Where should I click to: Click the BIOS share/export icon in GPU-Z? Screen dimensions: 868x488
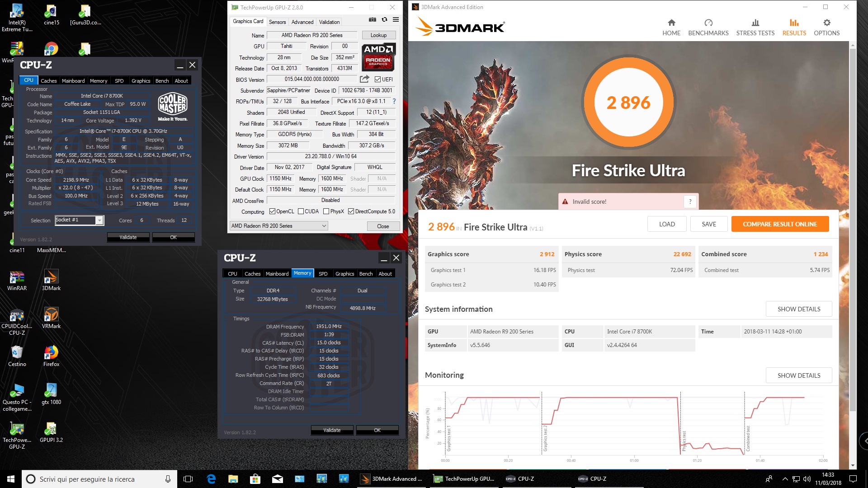click(x=364, y=79)
